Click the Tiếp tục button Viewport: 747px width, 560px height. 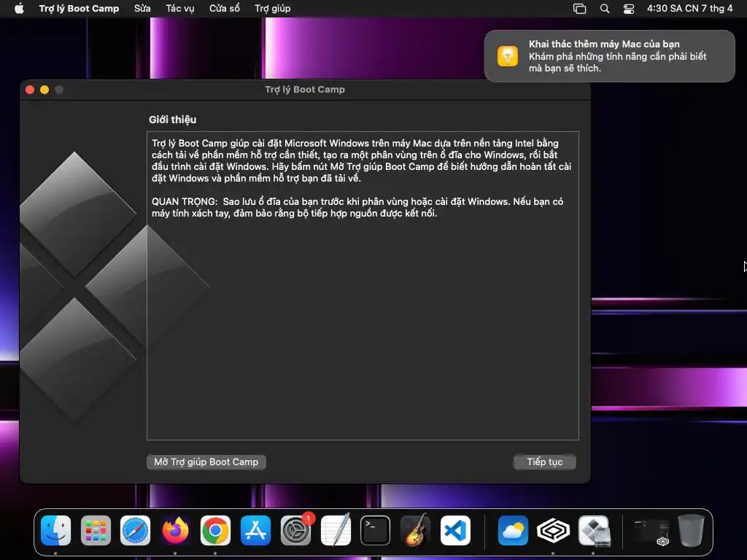tap(544, 462)
